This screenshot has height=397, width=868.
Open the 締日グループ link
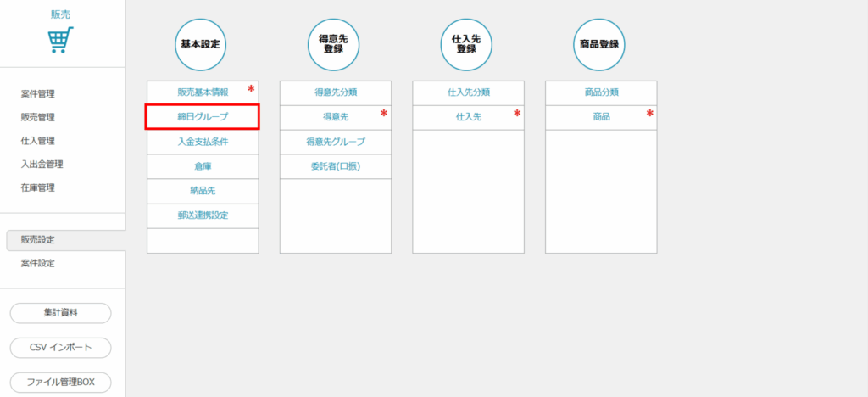202,116
